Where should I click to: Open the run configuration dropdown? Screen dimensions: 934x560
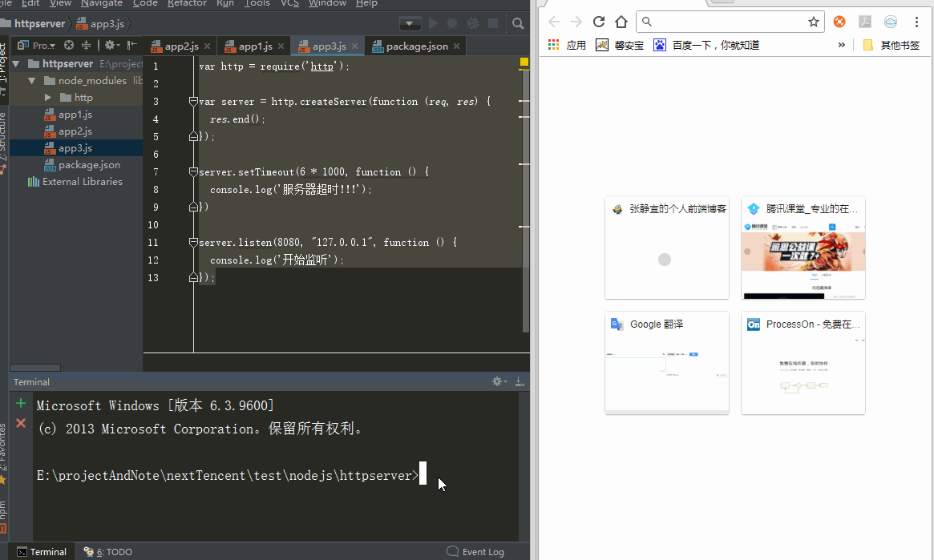click(x=410, y=24)
